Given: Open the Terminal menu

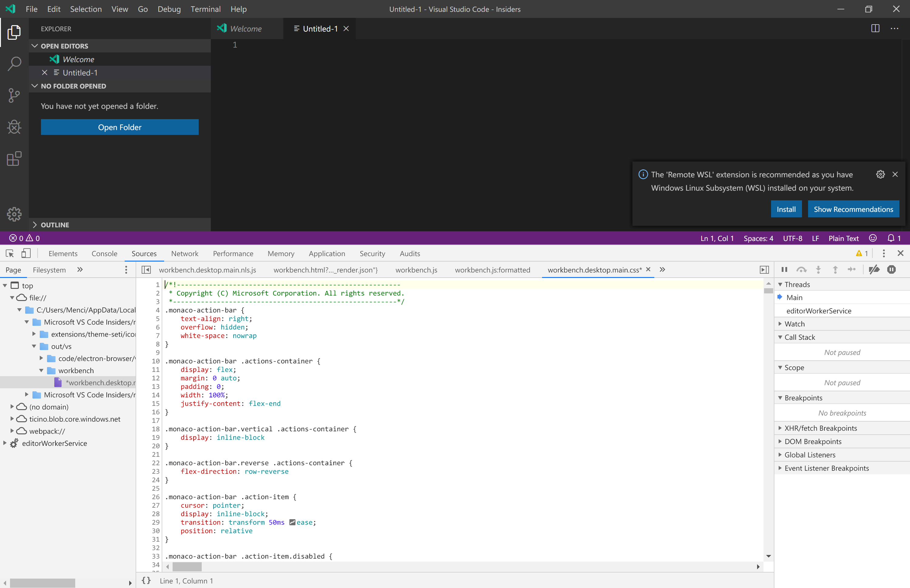Looking at the screenshot, I should [x=206, y=9].
